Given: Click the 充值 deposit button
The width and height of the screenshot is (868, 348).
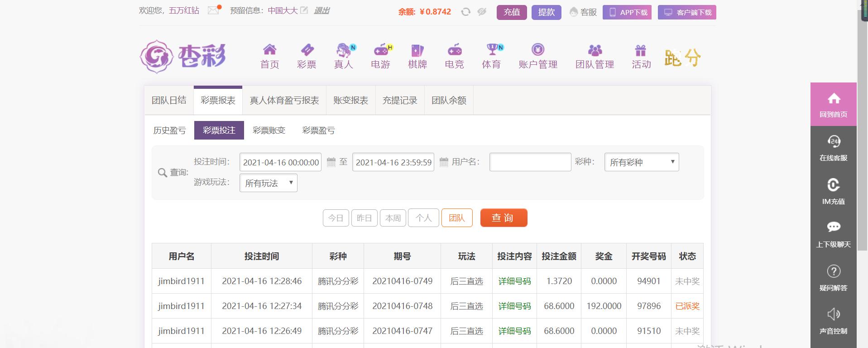Looking at the screenshot, I should point(512,12).
